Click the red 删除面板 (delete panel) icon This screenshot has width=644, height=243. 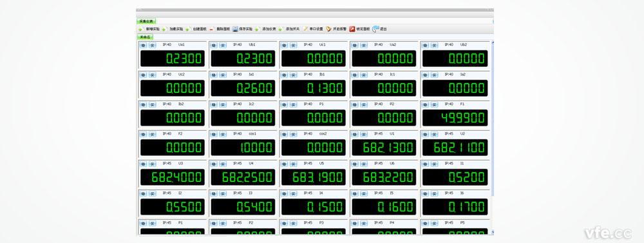pos(211,29)
